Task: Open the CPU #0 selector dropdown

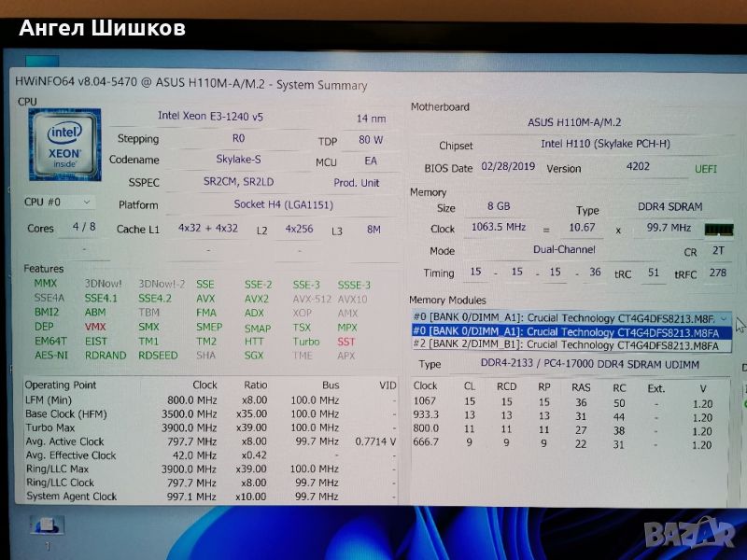Action: click(58, 202)
